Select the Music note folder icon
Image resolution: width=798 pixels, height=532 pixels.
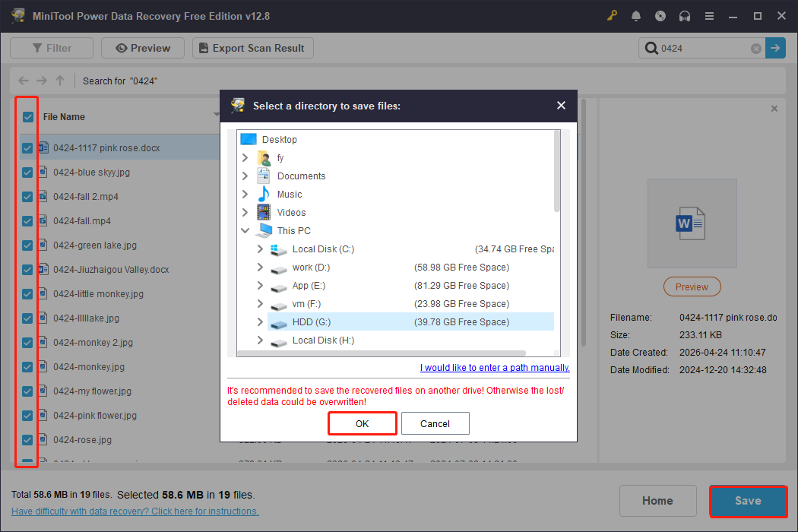point(264,194)
